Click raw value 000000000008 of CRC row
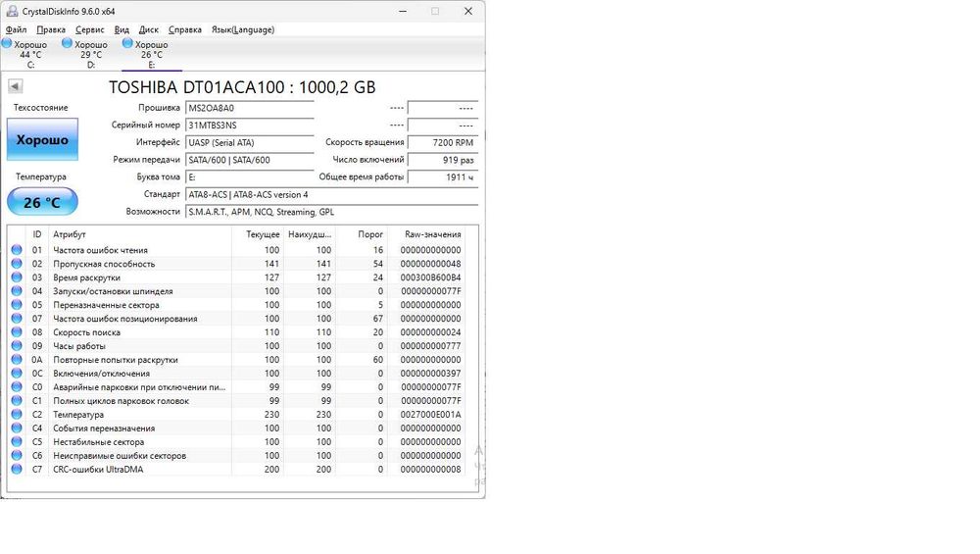The image size is (980, 554). pyautogui.click(x=430, y=470)
